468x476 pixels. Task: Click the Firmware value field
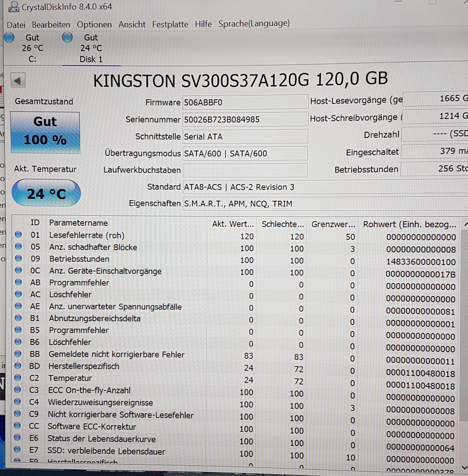(x=245, y=102)
